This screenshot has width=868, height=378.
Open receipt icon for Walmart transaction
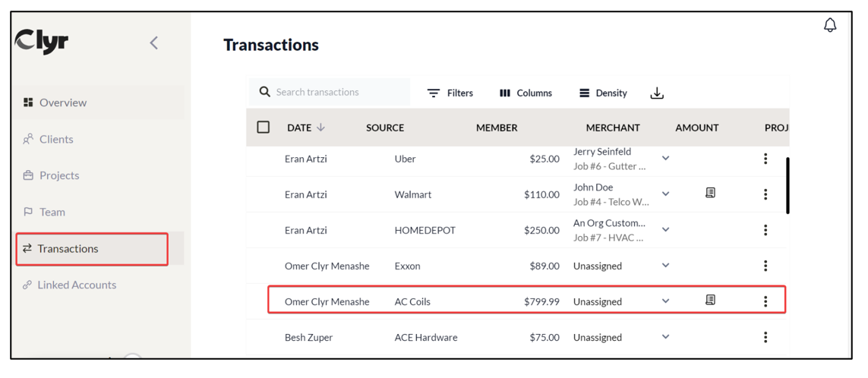(x=710, y=194)
